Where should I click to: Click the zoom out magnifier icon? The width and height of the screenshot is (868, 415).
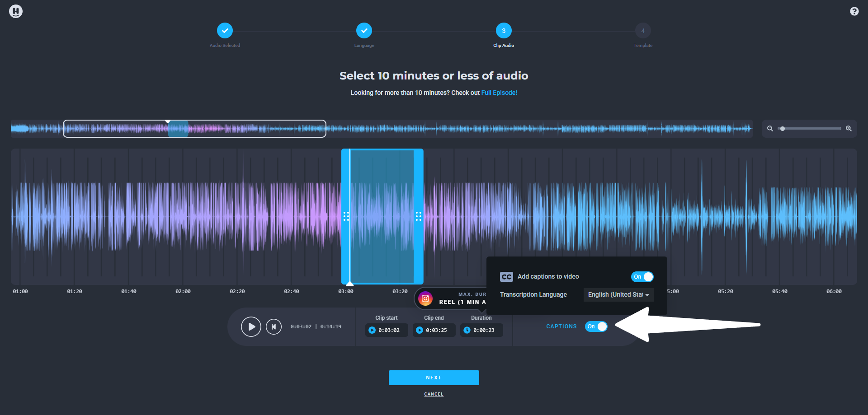(x=770, y=129)
